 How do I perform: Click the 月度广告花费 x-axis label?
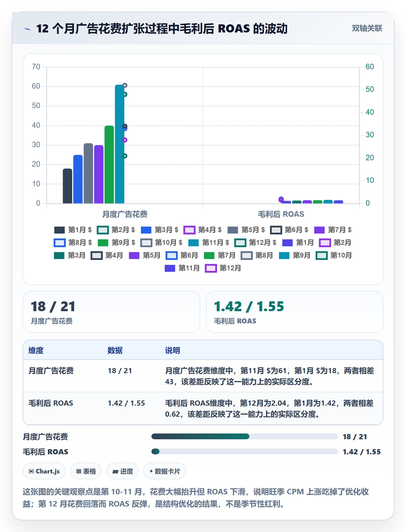point(125,214)
